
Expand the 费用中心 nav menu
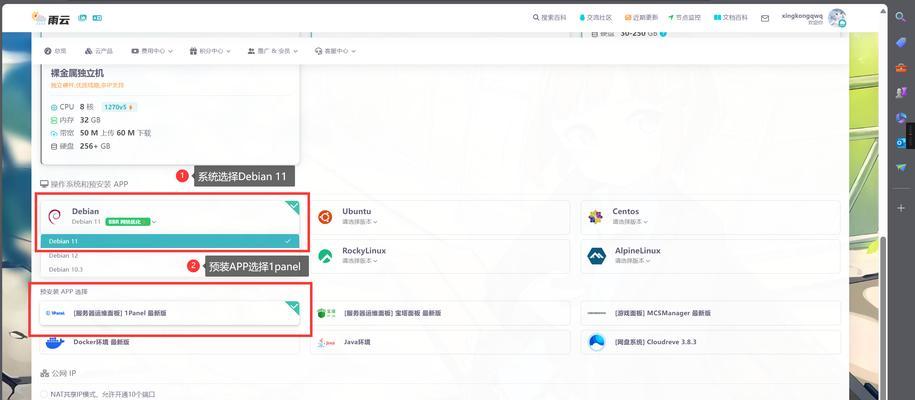coord(152,51)
